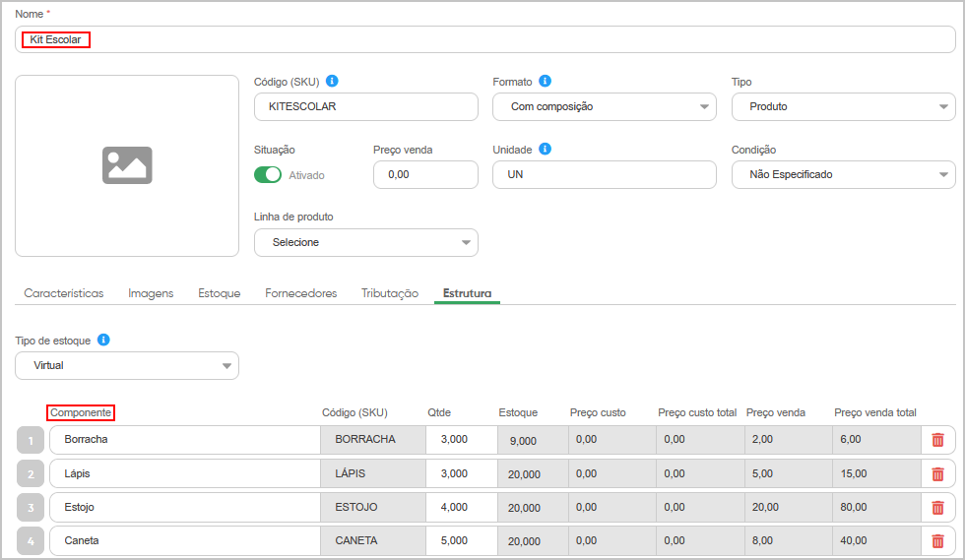Click the Qtde 5,000 field for Caneta
Image resolution: width=965 pixels, height=560 pixels.
tap(461, 541)
